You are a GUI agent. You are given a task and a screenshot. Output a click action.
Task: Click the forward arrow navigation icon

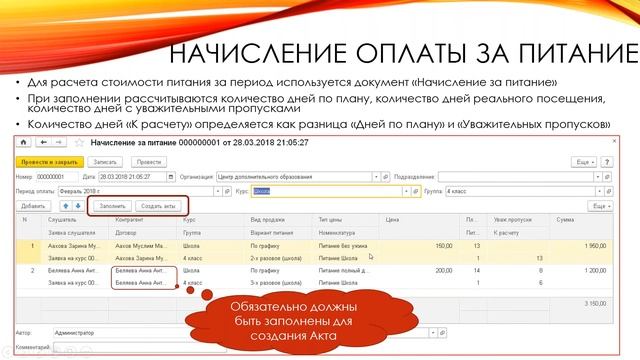click(x=58, y=142)
